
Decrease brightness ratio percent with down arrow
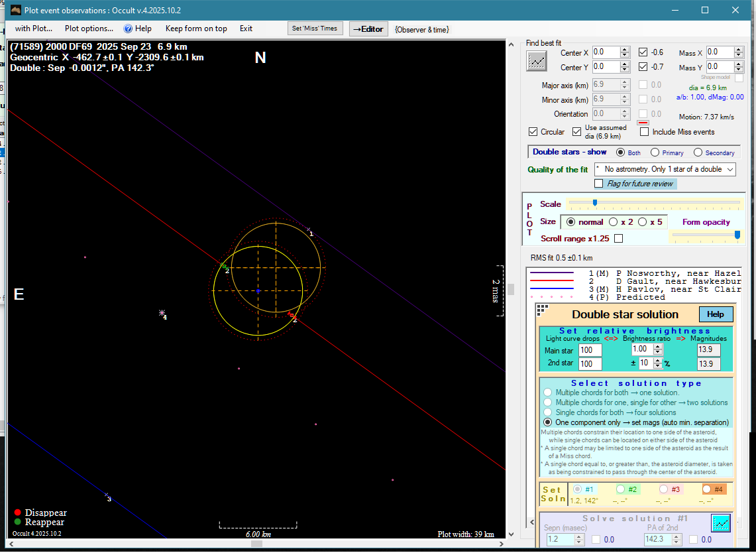coord(658,366)
